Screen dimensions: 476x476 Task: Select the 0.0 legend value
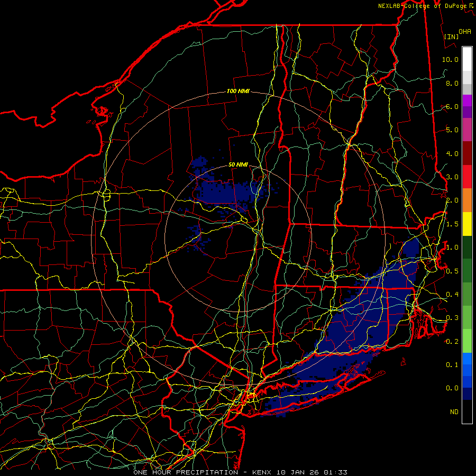[452, 388]
